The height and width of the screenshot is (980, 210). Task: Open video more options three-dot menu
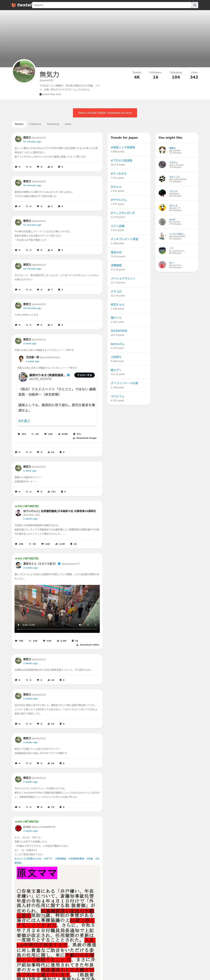[96, 625]
